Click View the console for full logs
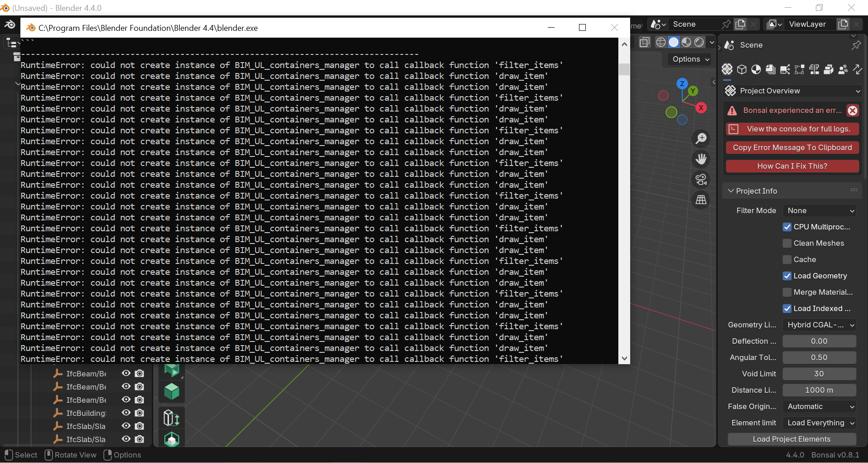The width and height of the screenshot is (868, 463). (x=792, y=129)
